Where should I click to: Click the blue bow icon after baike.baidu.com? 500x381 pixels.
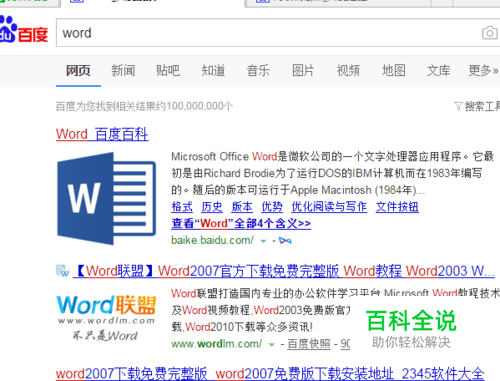(285, 240)
